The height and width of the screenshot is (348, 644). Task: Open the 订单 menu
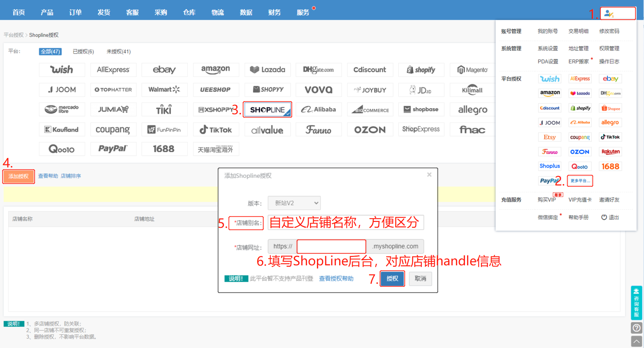point(75,13)
